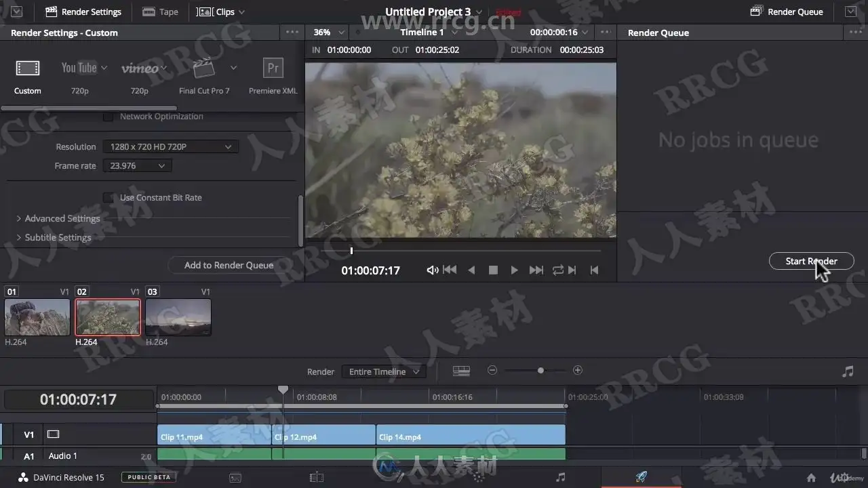This screenshot has width=868, height=488.
Task: Pick the Final Cut Pro 7 preset
Action: (203, 68)
